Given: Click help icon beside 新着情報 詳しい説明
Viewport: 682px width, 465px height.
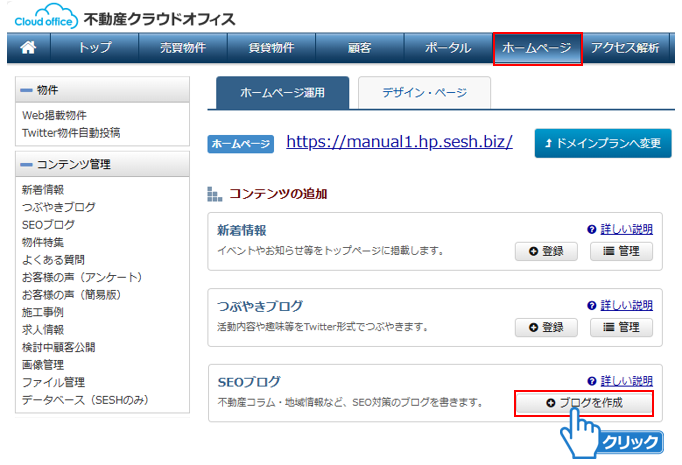Looking at the screenshot, I should pyautogui.click(x=592, y=229).
